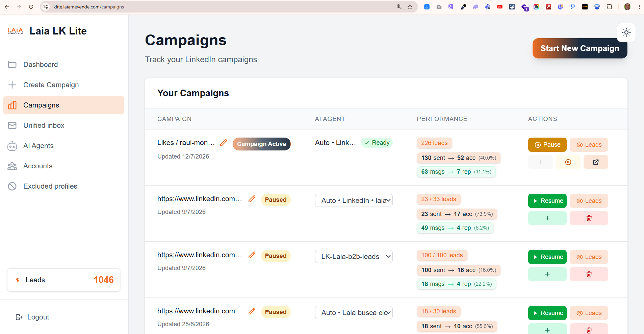Open Accounts in sidebar
The image size is (644, 334).
coord(63,166)
